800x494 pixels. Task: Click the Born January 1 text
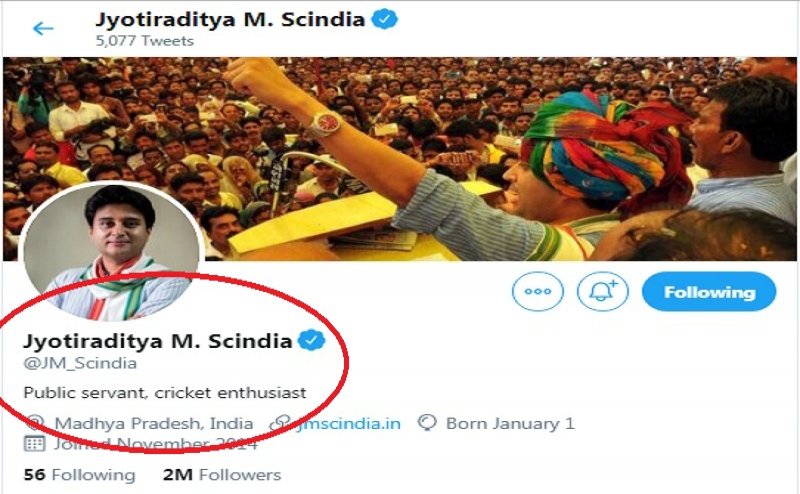coord(510,423)
